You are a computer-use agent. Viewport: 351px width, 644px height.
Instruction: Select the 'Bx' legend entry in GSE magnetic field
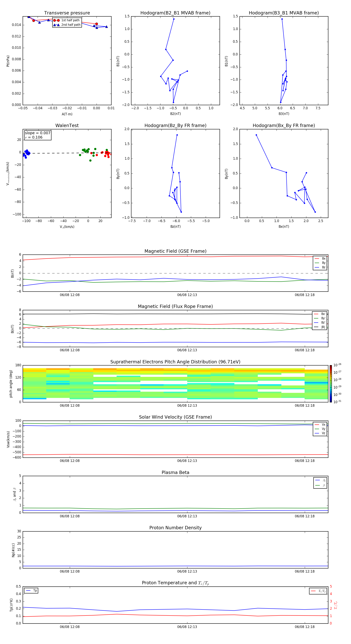(x=320, y=259)
